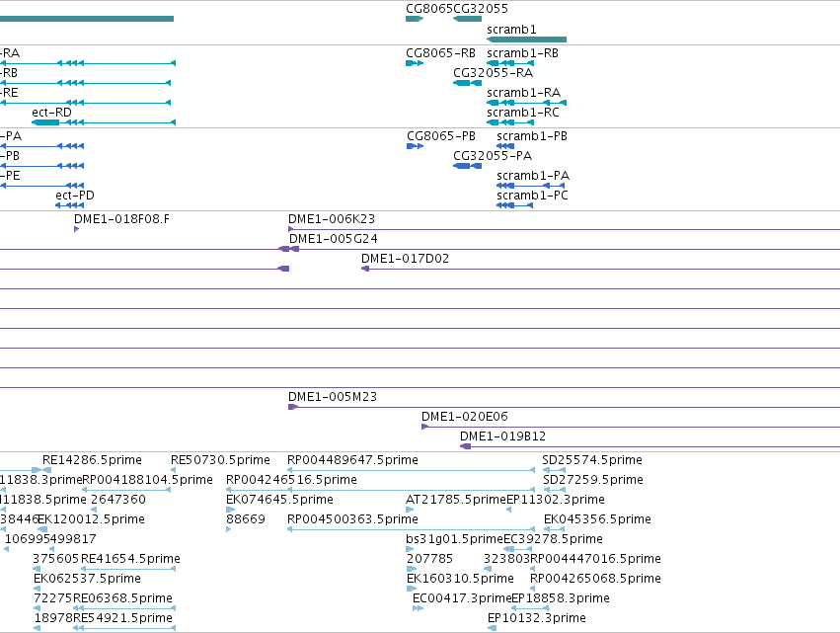Click the EP10132.3prime EST label
The image size is (840, 633).
coord(537,618)
